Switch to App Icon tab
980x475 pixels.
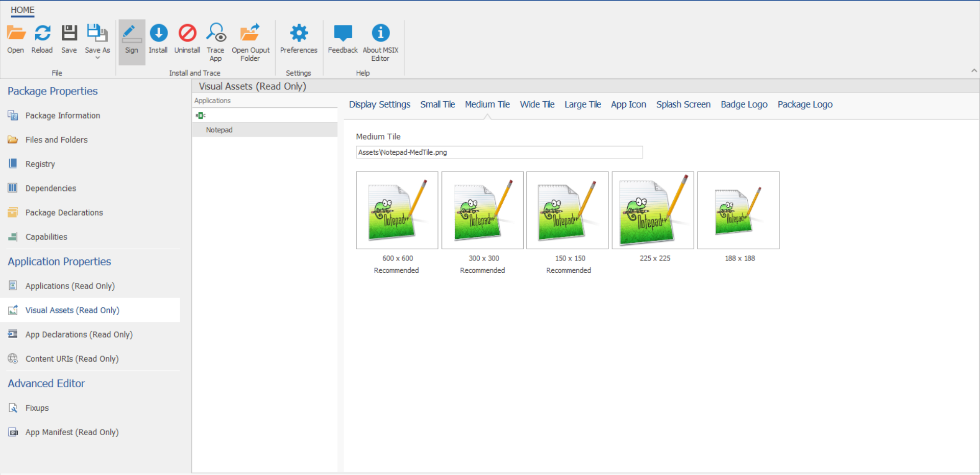[x=628, y=104]
